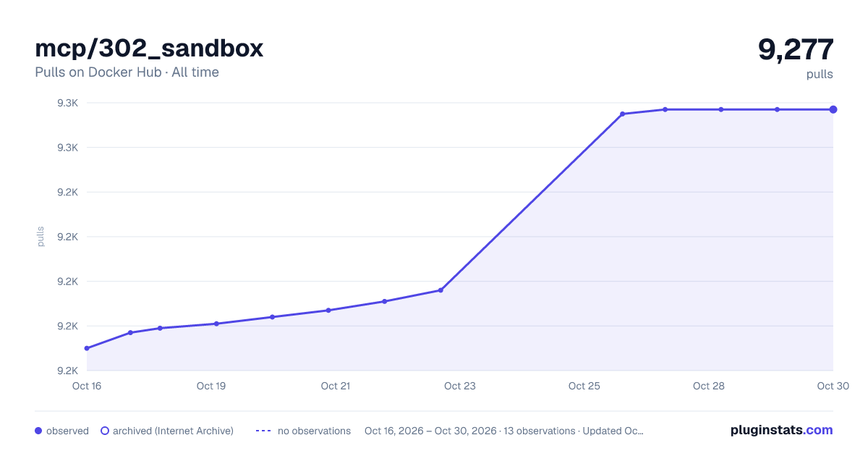868x456 pixels.
Task: Click the data point just before Oct 23 where growth steepens
Action: coord(441,290)
